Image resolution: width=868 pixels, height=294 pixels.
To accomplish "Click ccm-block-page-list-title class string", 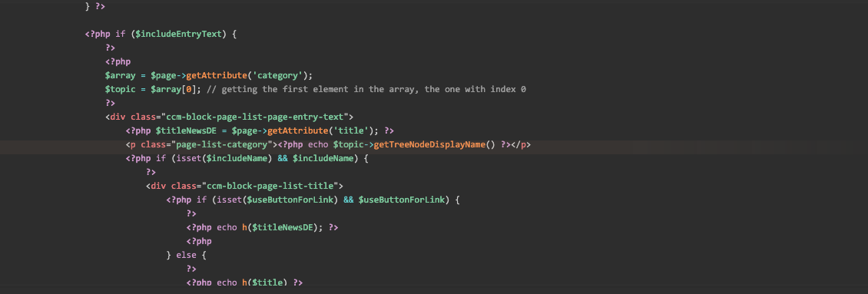I will coord(271,186).
